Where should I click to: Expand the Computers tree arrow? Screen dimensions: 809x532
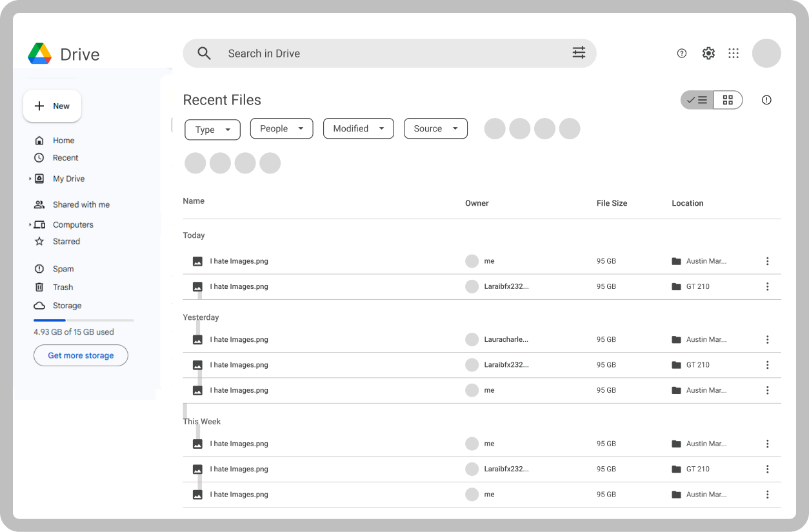(x=30, y=224)
